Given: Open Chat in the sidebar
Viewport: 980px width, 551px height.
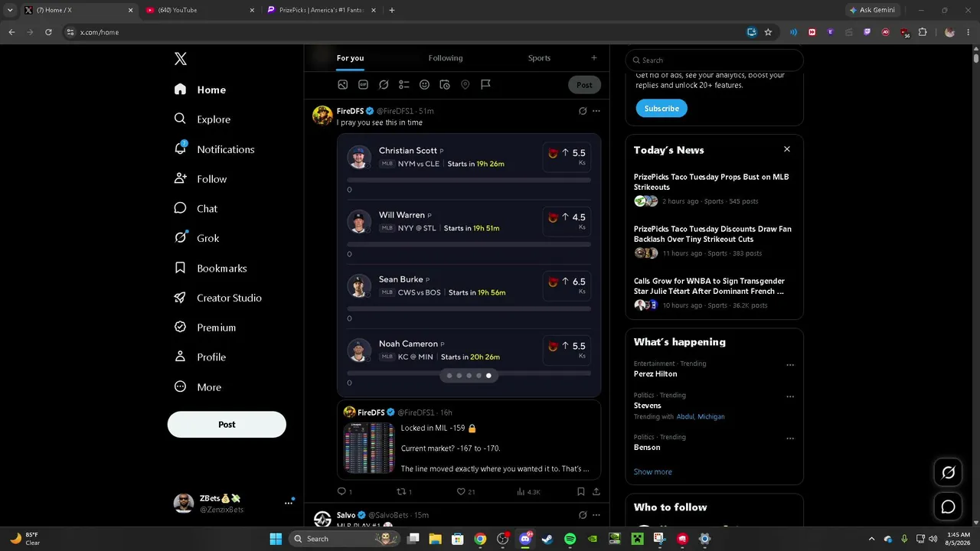Looking at the screenshot, I should tap(196, 208).
